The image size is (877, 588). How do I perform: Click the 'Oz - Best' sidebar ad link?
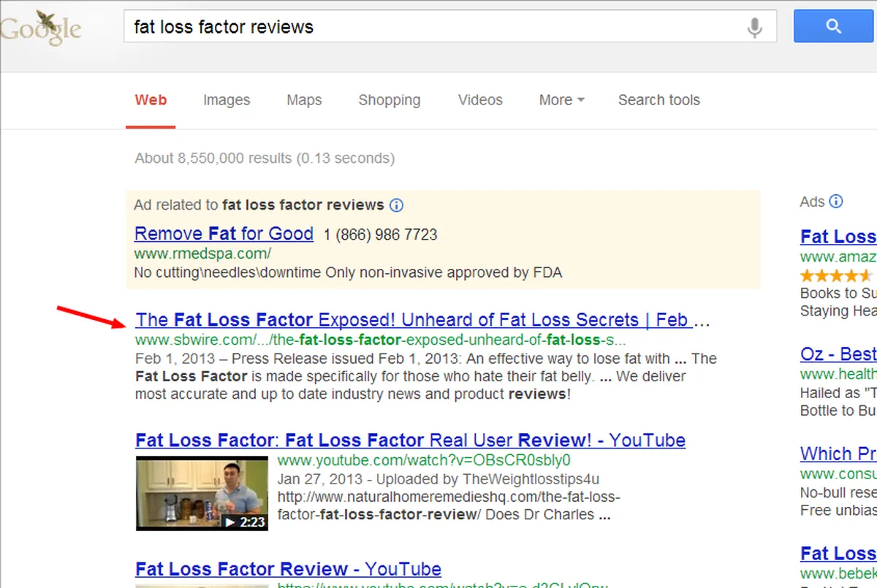[838, 354]
